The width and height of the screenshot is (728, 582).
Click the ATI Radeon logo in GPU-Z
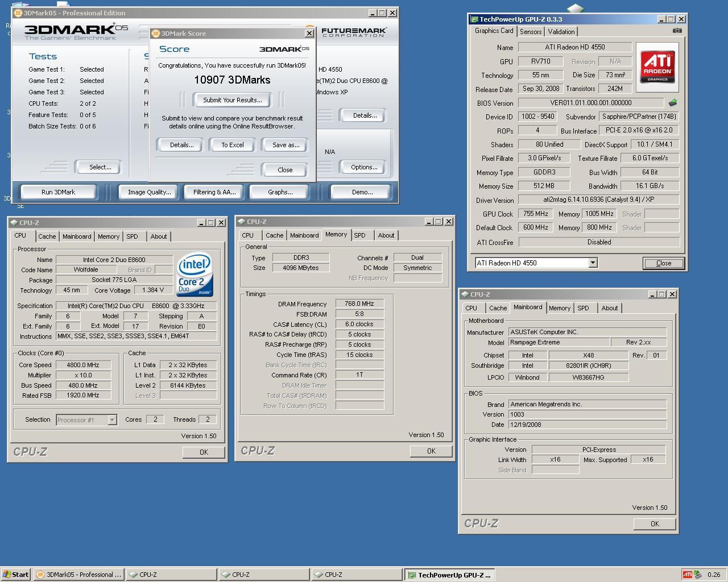(x=657, y=67)
